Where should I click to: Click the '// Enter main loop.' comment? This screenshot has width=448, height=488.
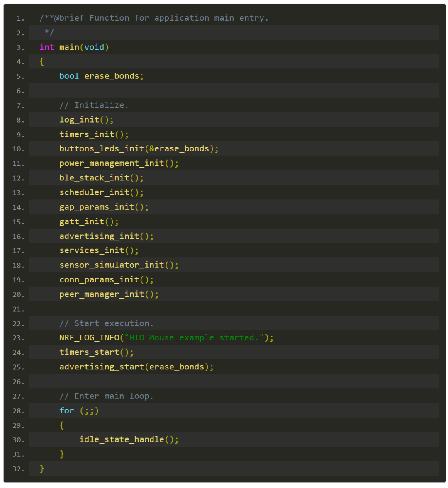pos(107,396)
